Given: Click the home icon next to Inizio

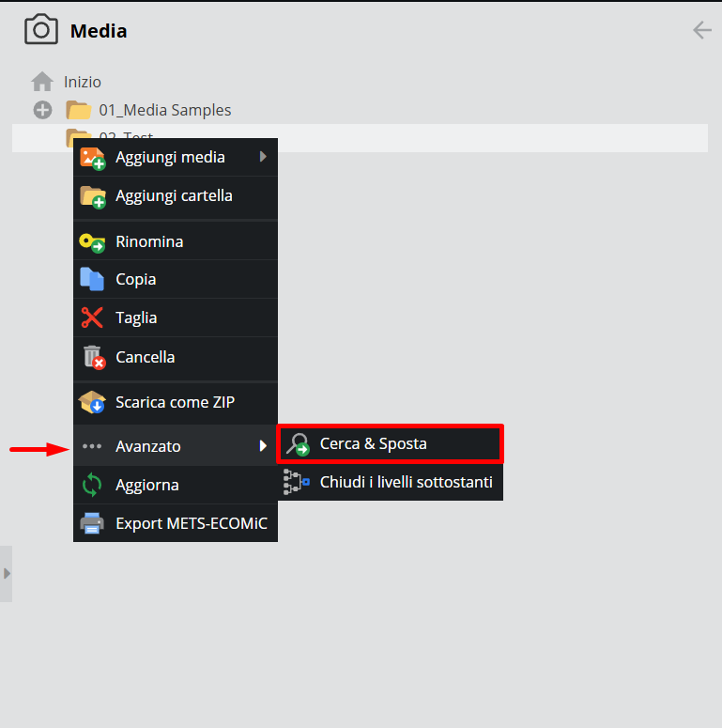Looking at the screenshot, I should [x=42, y=82].
